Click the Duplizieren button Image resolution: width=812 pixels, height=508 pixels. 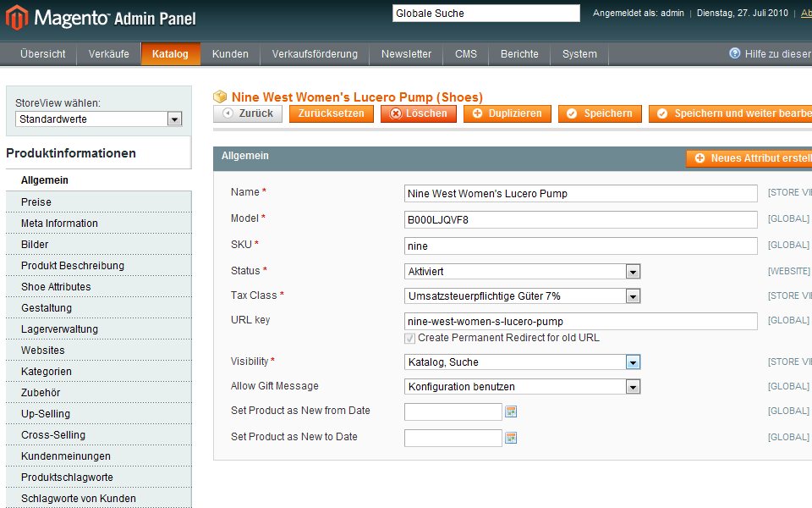click(x=507, y=113)
